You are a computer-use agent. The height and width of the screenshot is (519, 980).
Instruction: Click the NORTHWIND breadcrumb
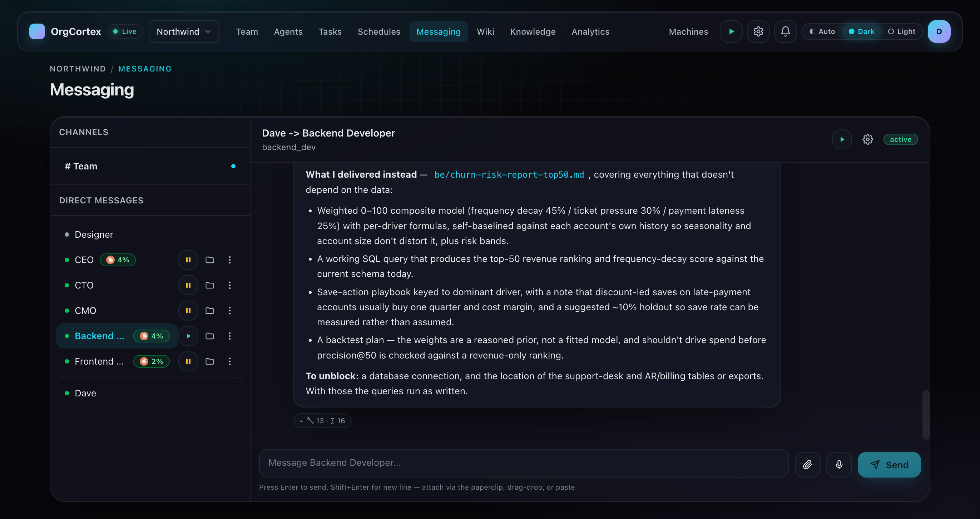78,69
